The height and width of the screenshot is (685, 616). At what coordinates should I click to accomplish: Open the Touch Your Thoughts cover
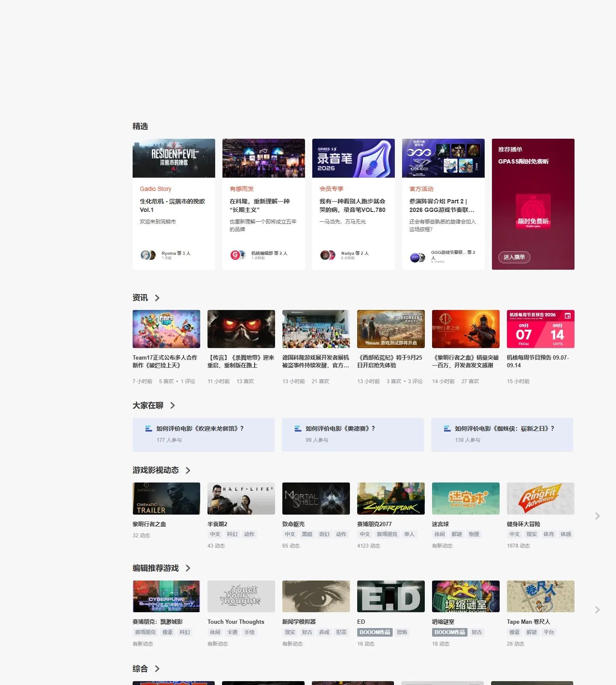point(241,596)
